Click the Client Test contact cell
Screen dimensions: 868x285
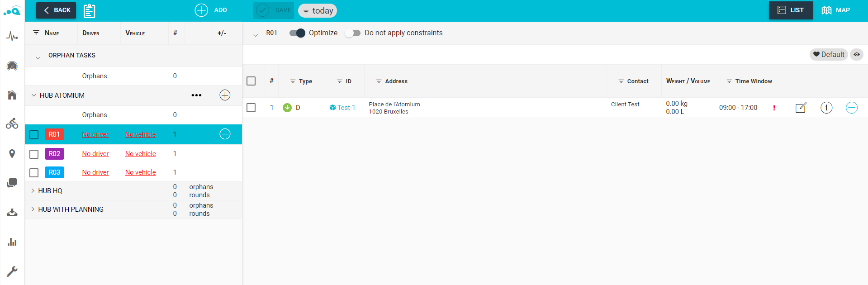pyautogui.click(x=625, y=104)
